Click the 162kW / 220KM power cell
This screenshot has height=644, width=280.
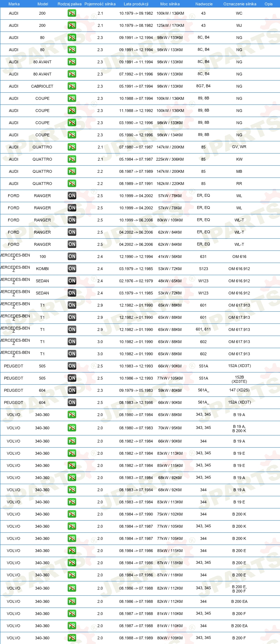point(170,184)
